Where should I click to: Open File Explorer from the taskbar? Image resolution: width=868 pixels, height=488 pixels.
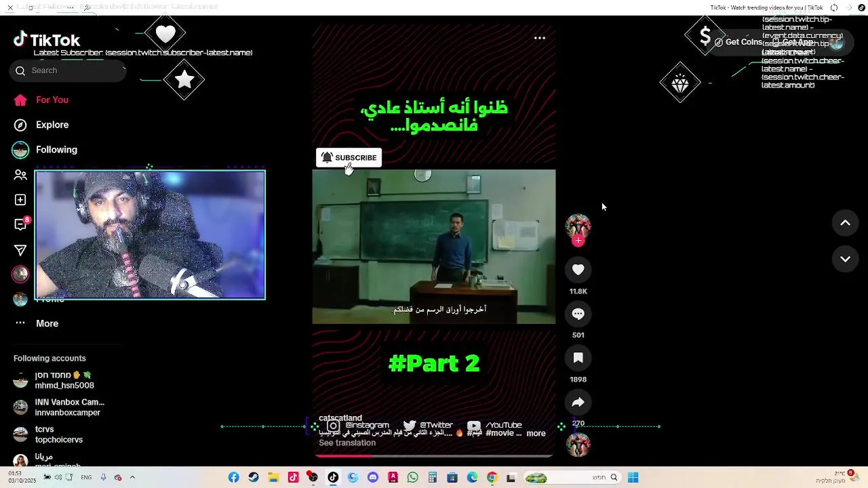273,478
